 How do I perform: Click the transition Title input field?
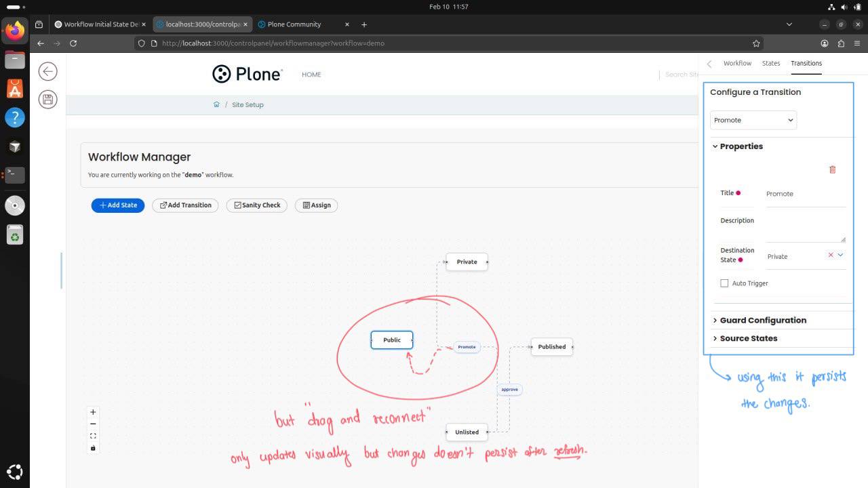click(805, 194)
